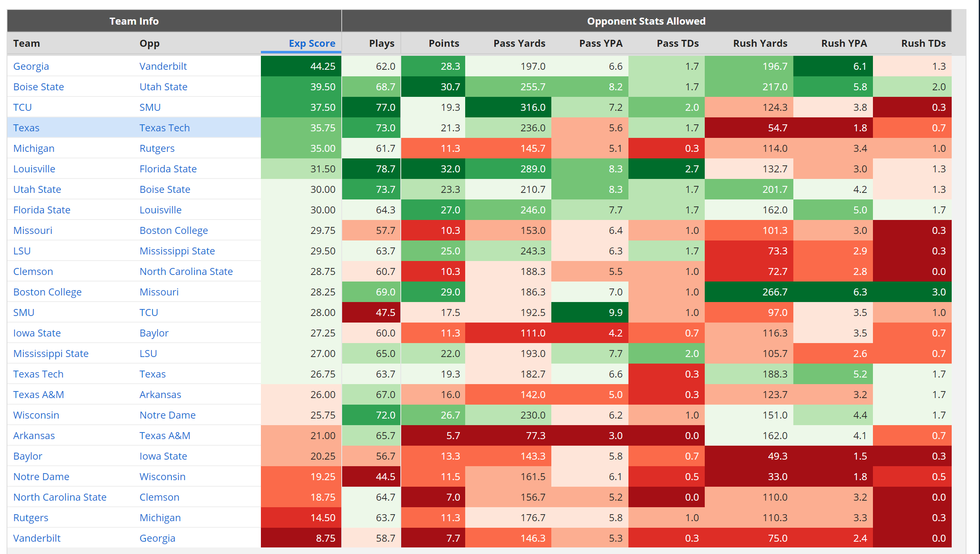Image resolution: width=980 pixels, height=554 pixels.
Task: Select Vanderbilt's 8.75 Exp Score cell
Action: tap(301, 538)
